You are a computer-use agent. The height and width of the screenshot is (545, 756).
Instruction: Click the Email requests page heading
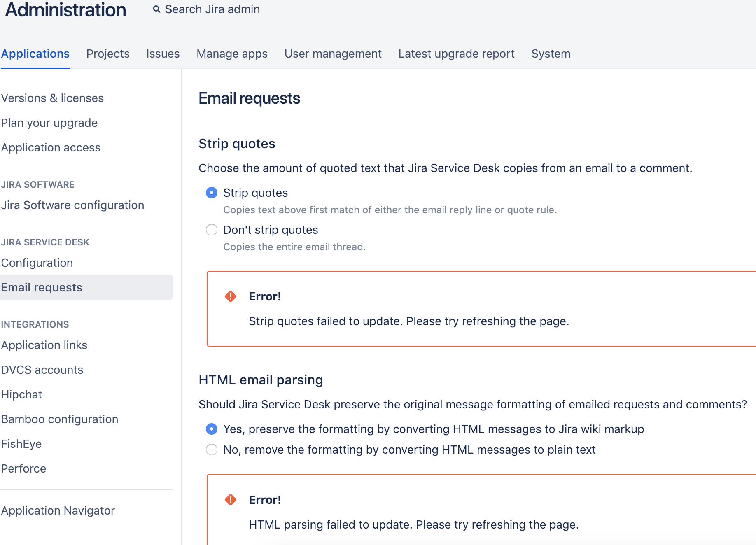(249, 98)
